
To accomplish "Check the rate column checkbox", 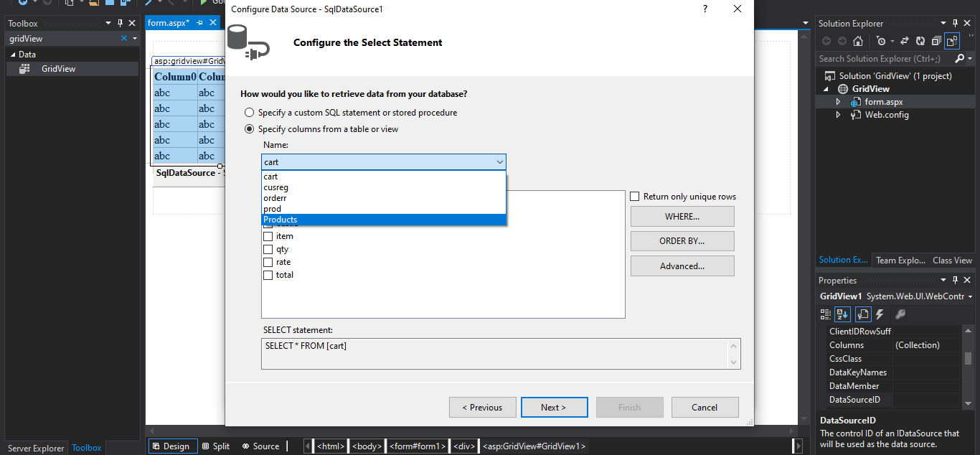I will click(268, 262).
